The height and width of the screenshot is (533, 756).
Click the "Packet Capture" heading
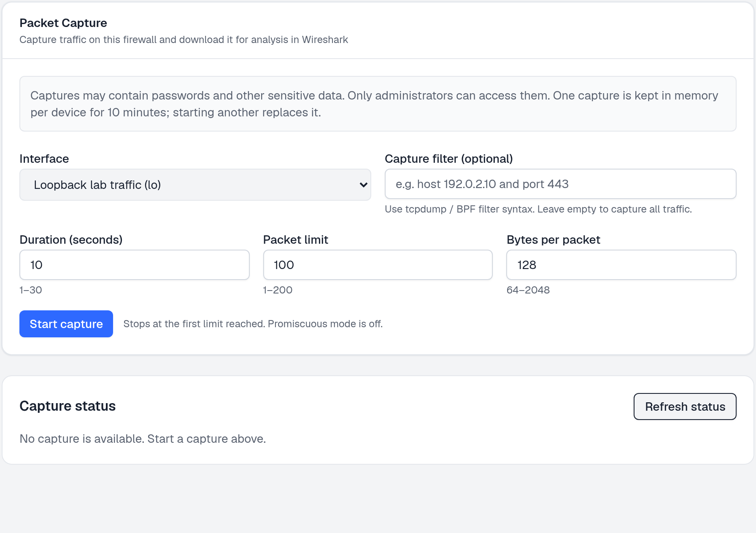[x=63, y=23]
